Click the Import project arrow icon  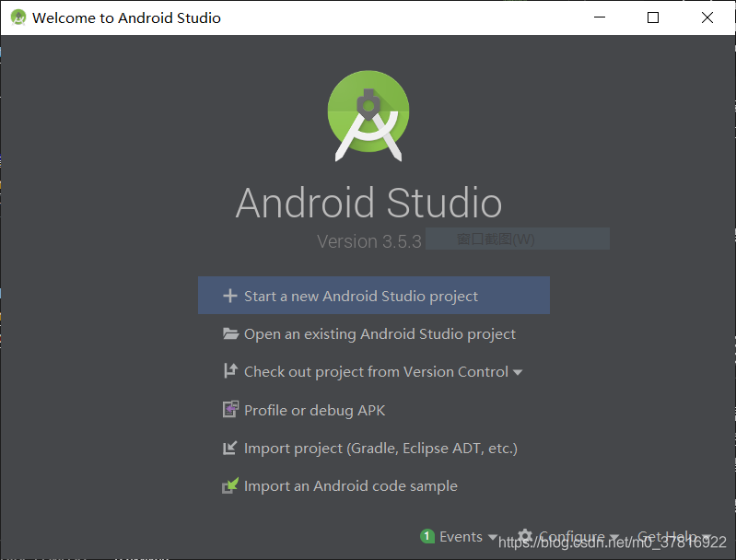coord(230,448)
